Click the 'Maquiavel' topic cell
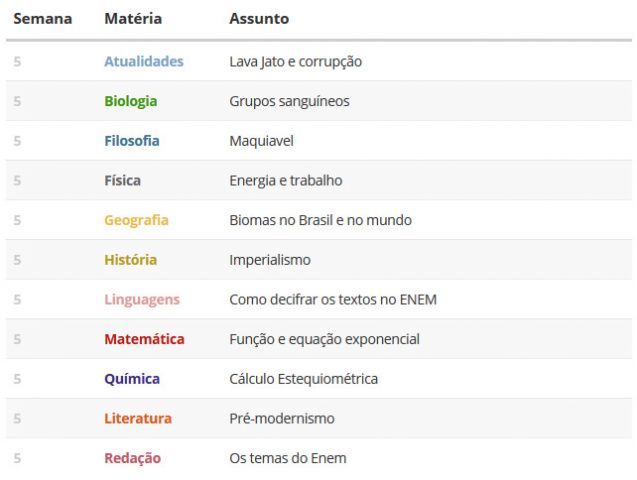This screenshot has height=480, width=637. tap(261, 141)
